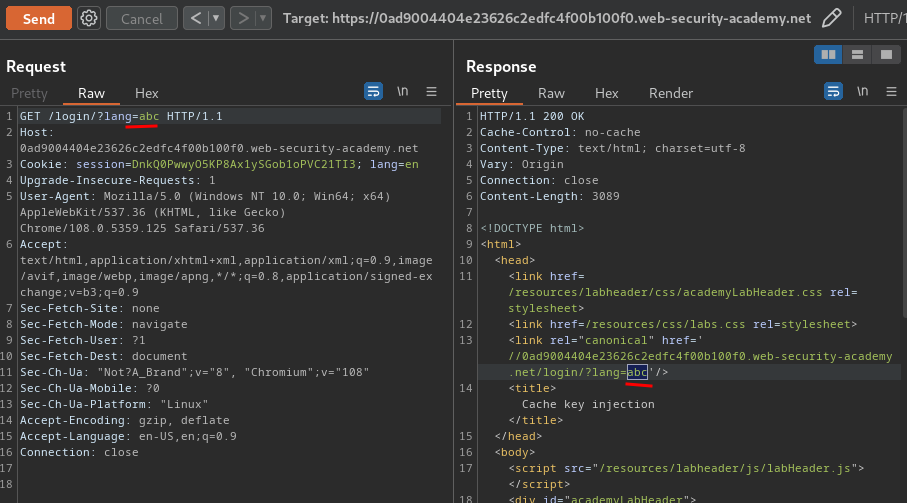Image resolution: width=907 pixels, height=503 pixels.
Task: Open history dropdown beside forward arrow
Action: coord(263,19)
